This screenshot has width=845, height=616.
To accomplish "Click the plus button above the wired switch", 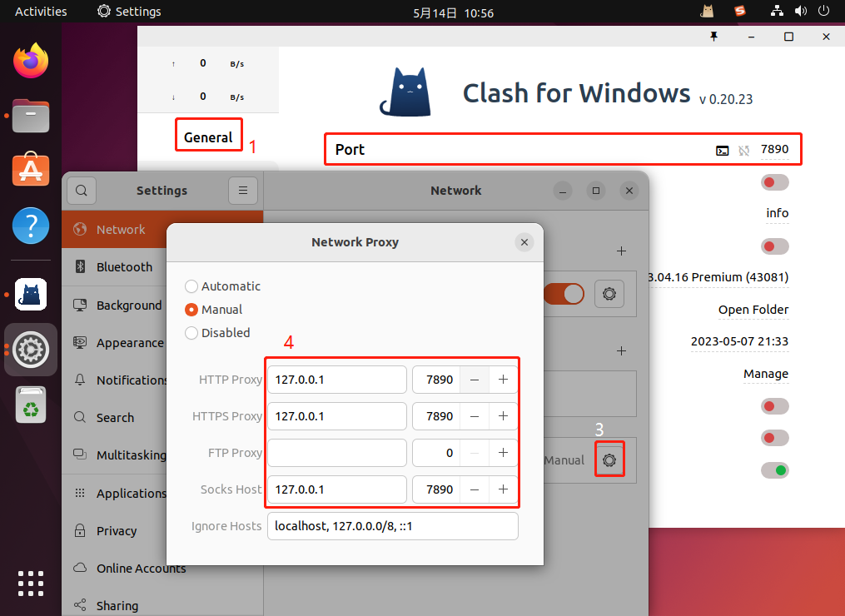I will [x=621, y=251].
